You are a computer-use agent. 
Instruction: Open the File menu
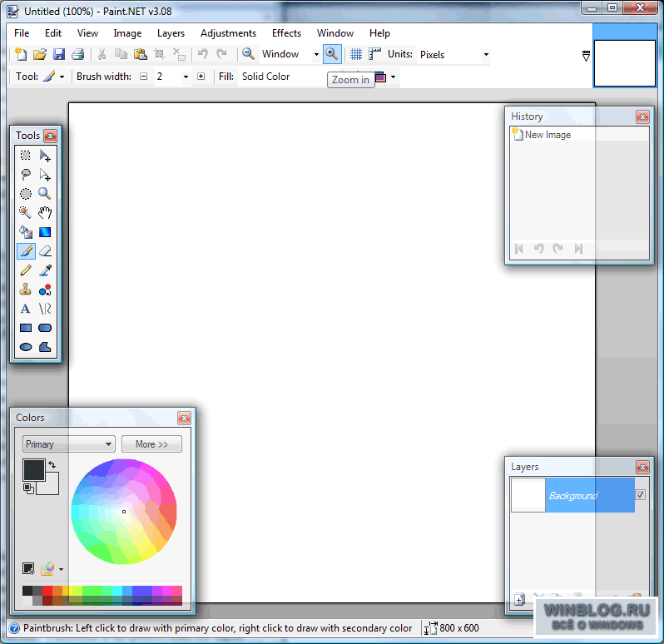tap(22, 33)
